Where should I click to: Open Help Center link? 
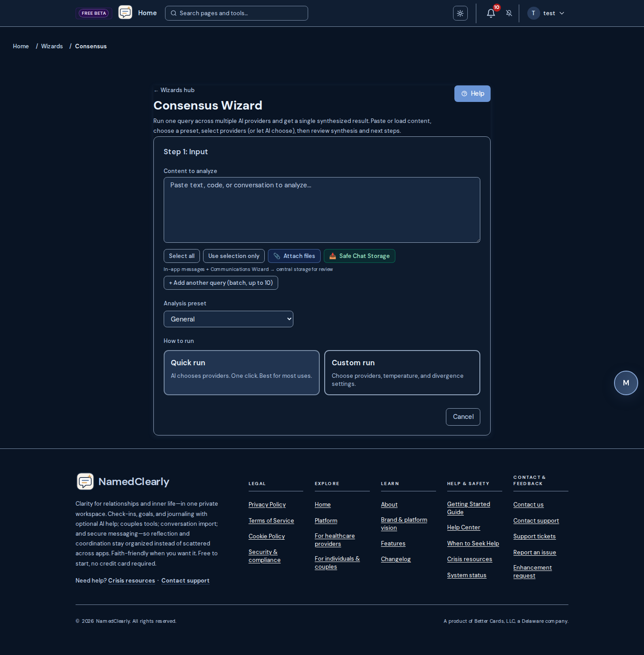point(464,527)
